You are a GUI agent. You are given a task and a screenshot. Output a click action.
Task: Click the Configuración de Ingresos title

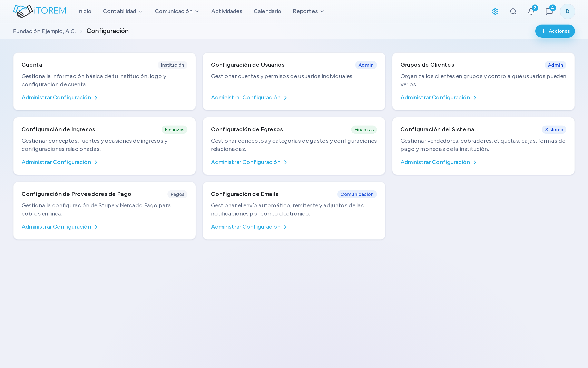click(x=58, y=129)
